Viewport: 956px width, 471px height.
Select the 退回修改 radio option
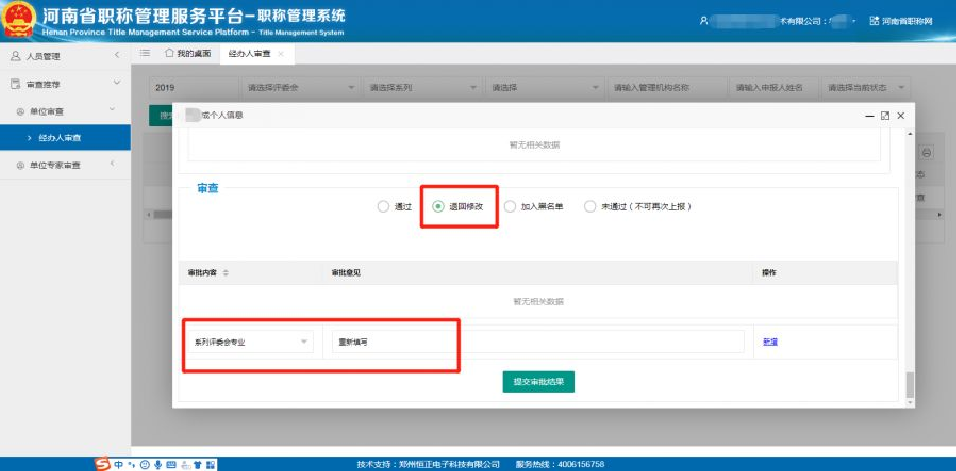[458, 207]
